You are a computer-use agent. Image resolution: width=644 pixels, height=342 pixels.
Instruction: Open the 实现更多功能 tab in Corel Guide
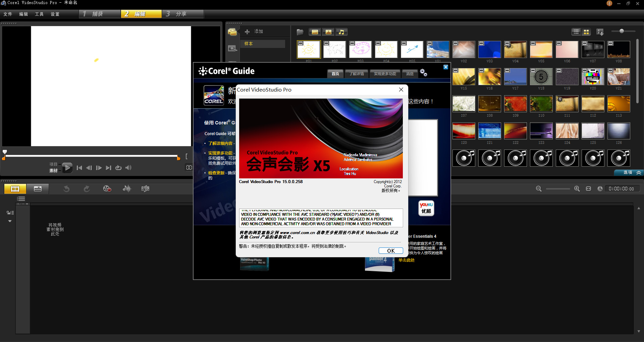pos(385,74)
